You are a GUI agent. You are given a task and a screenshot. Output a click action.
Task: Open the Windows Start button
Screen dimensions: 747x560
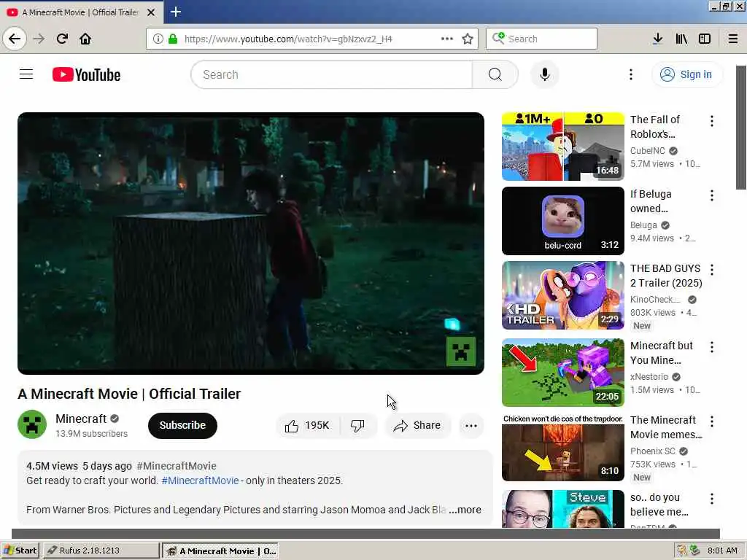[x=20, y=551]
